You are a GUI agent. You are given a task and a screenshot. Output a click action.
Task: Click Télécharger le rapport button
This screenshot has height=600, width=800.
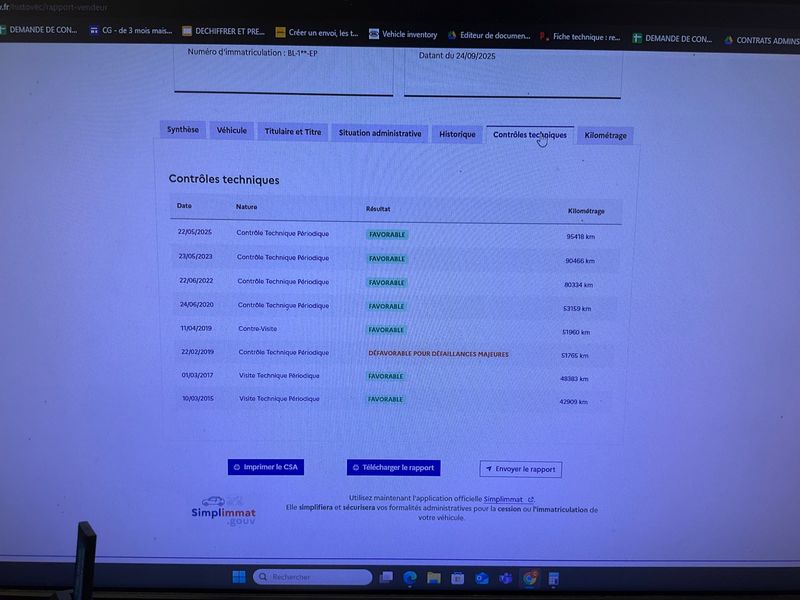[x=393, y=468]
